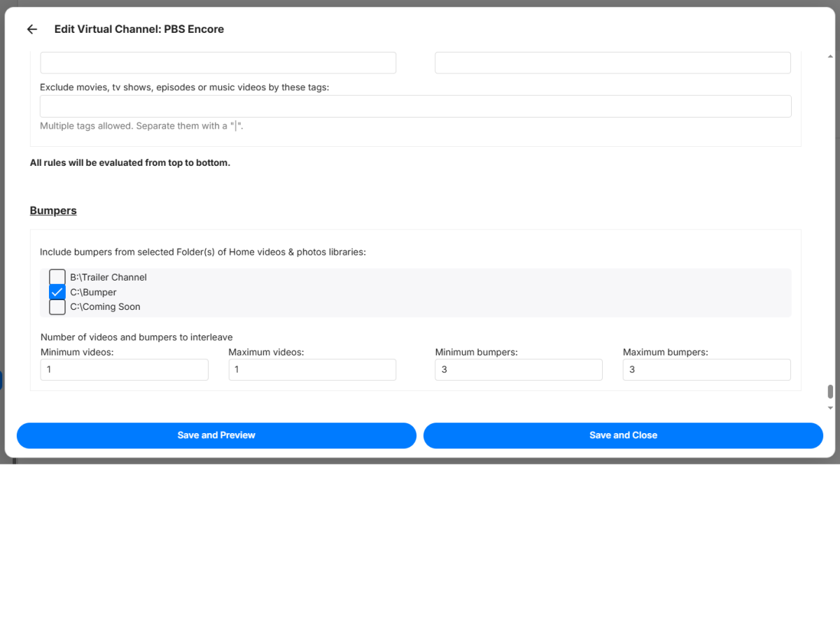Click 'Multiple tags allowed' hint text
This screenshot has width=840, height=622.
click(x=141, y=126)
